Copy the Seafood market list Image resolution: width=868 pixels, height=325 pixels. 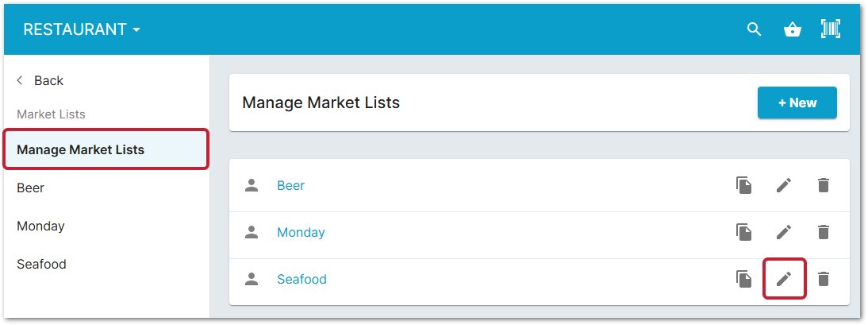coord(743,279)
